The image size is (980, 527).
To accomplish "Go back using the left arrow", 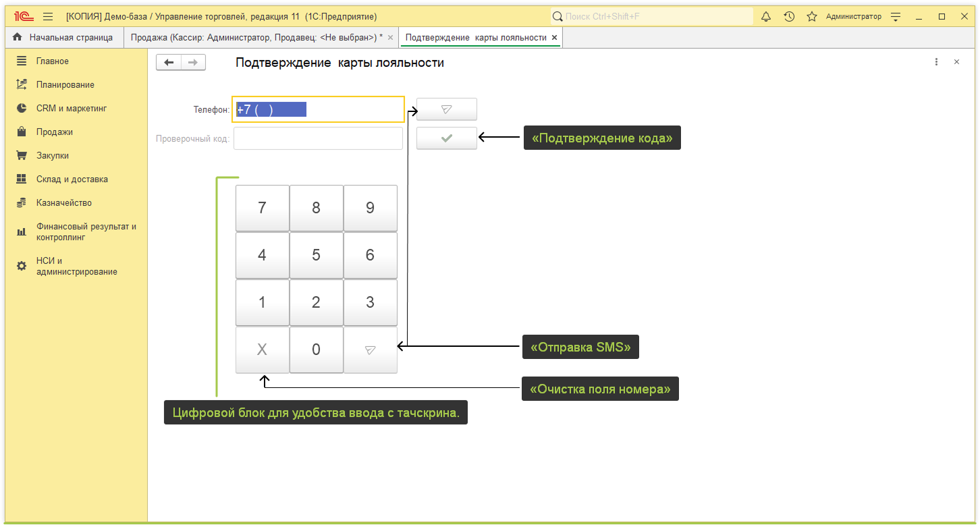I will coord(169,63).
